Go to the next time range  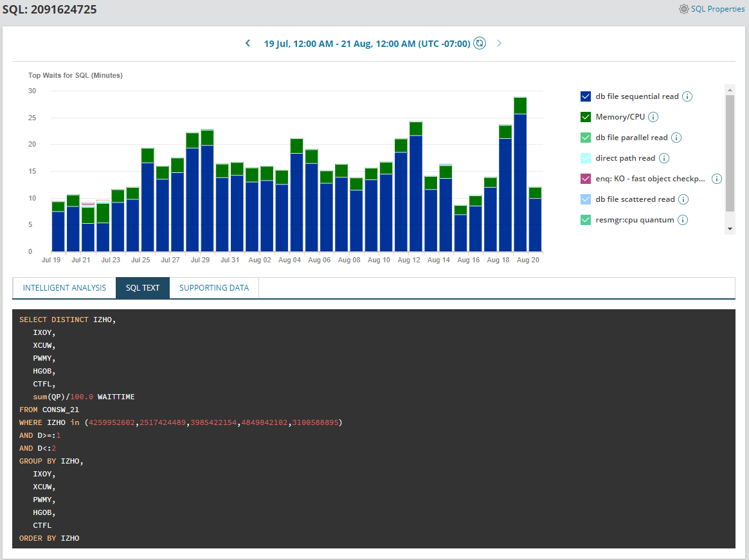click(x=499, y=44)
